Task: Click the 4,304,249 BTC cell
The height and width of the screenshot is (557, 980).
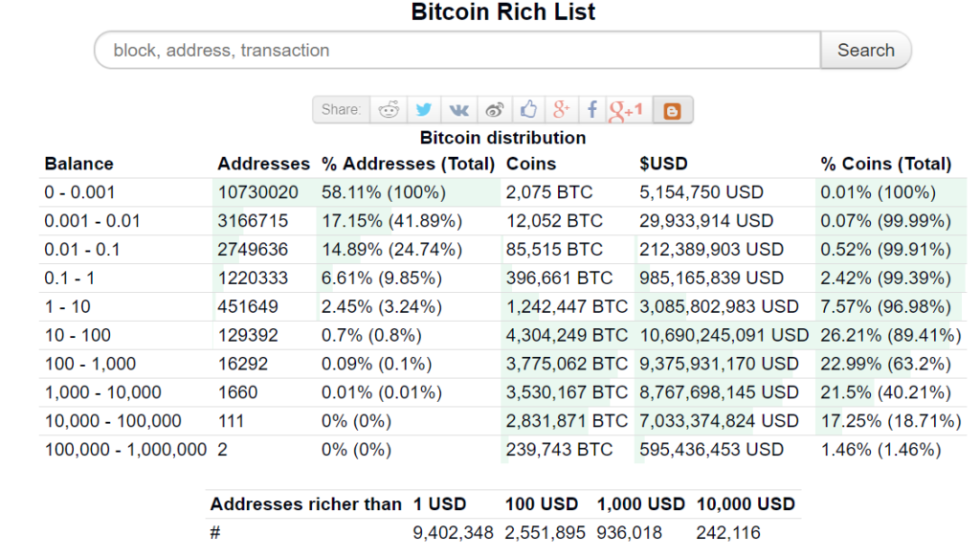Action: [567, 336]
